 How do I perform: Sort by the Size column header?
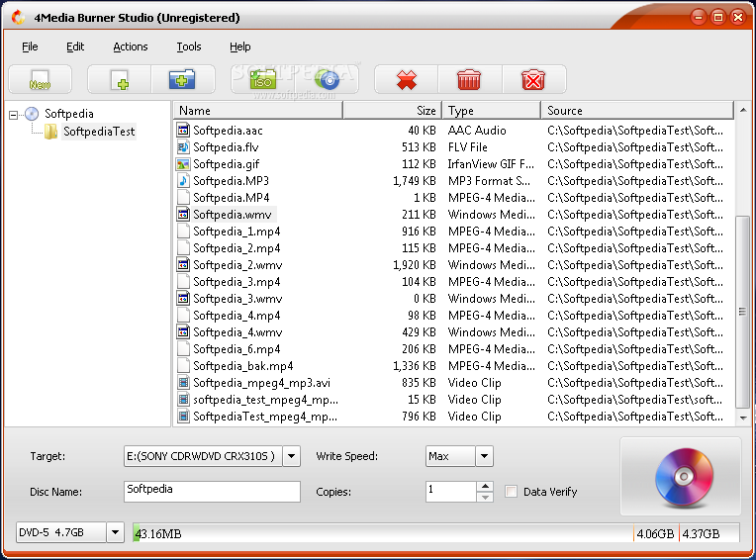393,111
